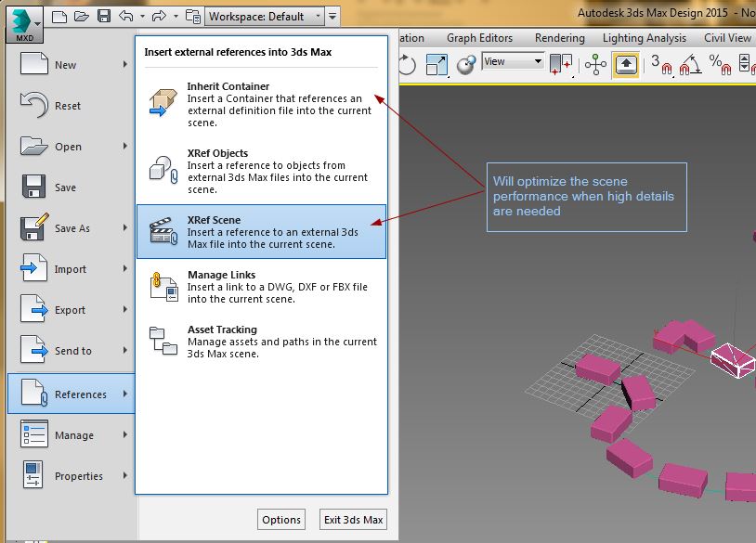Image resolution: width=756 pixels, height=543 pixels.
Task: Click the Select and Place sphere icon
Action: tap(465, 65)
